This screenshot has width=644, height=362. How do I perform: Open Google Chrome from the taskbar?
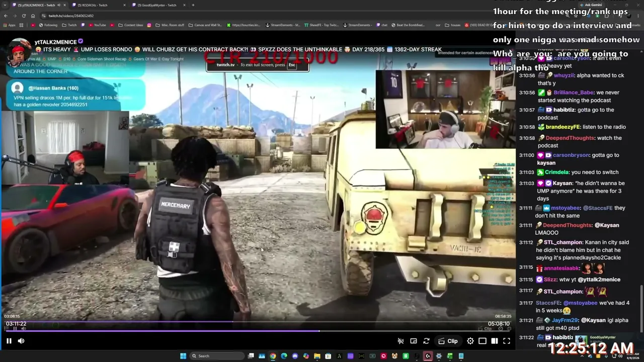[x=273, y=356]
